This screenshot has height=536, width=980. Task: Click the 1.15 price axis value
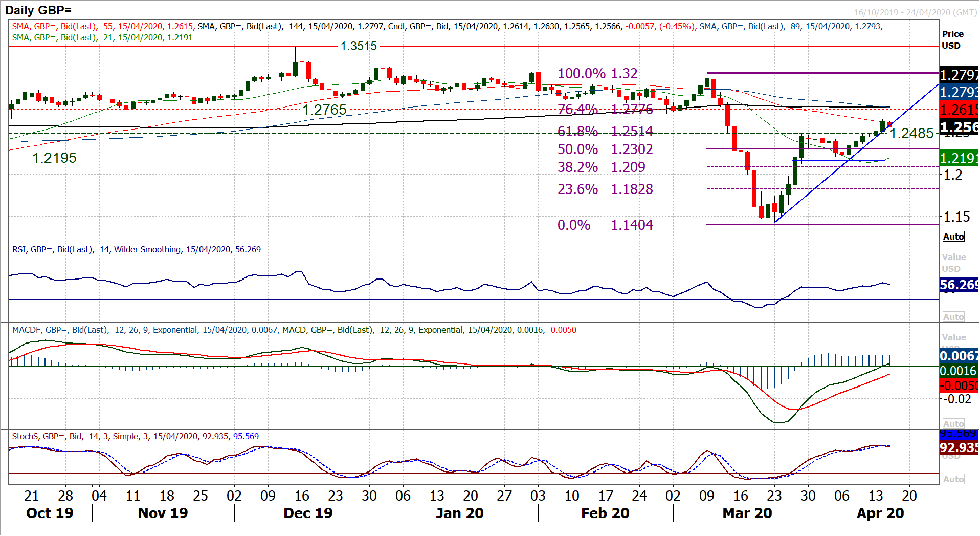pyautogui.click(x=956, y=217)
